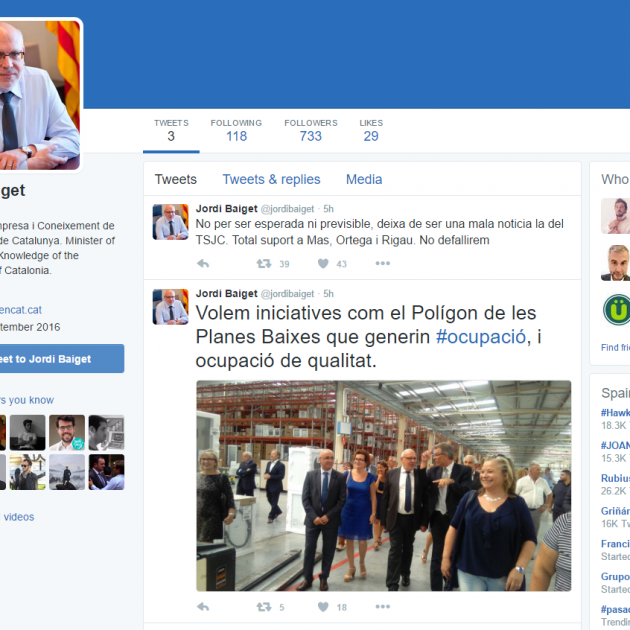Screen dimensions: 630x630
Task: Show the 29 Likes
Action: point(371,130)
